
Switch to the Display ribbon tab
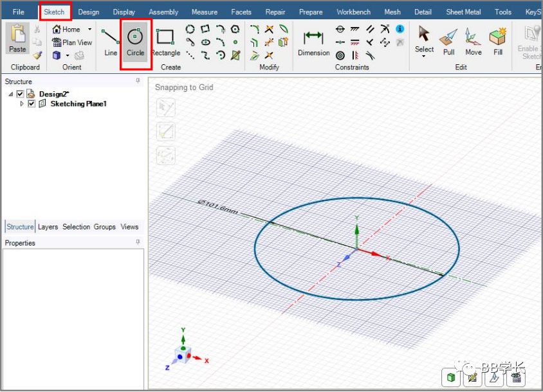[124, 12]
